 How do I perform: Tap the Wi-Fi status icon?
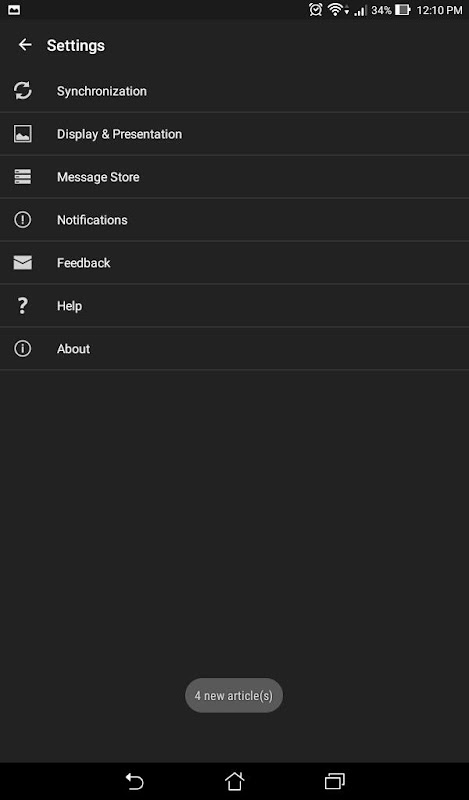[337, 9]
